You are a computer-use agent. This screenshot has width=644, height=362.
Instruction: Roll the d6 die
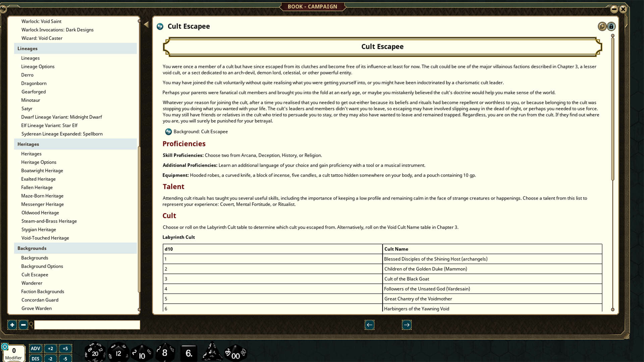189,352
